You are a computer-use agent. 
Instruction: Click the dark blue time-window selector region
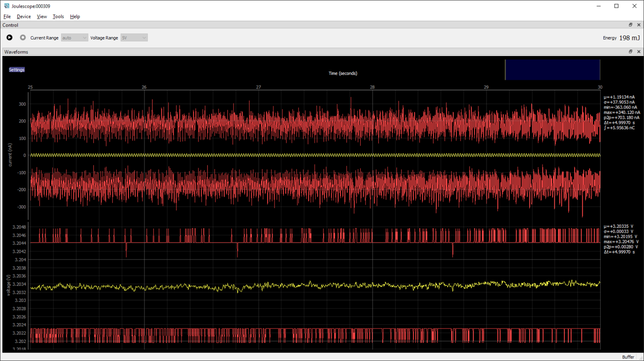pyautogui.click(x=552, y=70)
